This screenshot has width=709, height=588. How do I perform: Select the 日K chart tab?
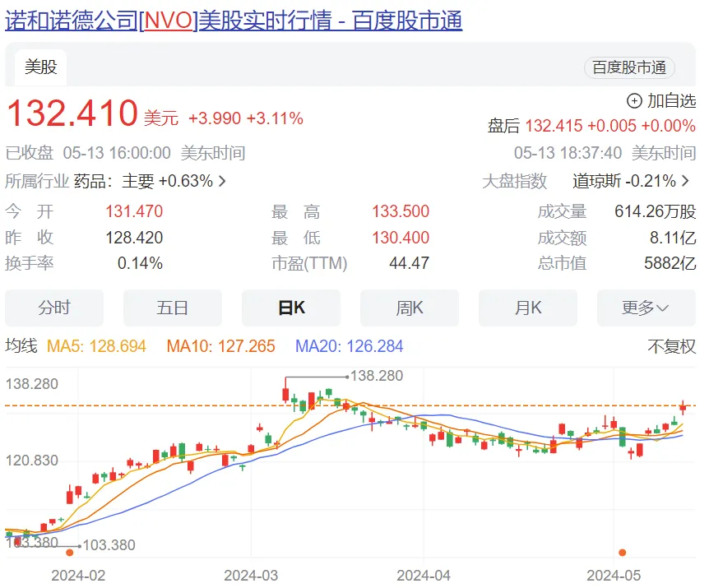point(291,308)
